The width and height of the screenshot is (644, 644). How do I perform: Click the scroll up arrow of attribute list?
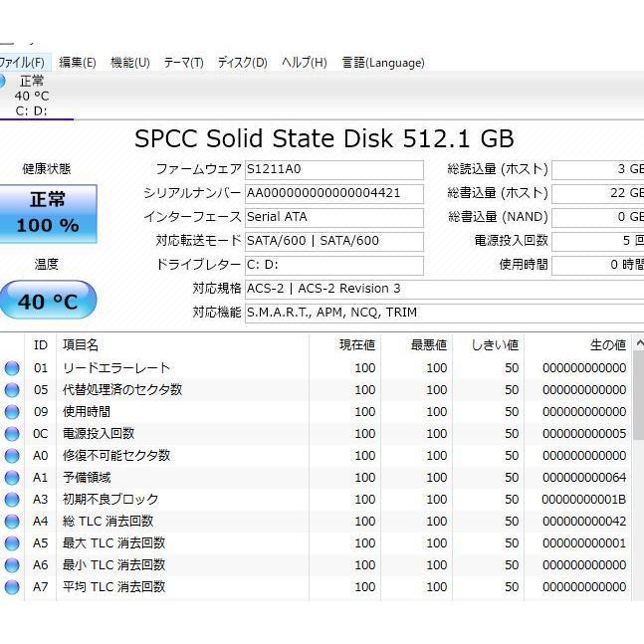coord(638,344)
